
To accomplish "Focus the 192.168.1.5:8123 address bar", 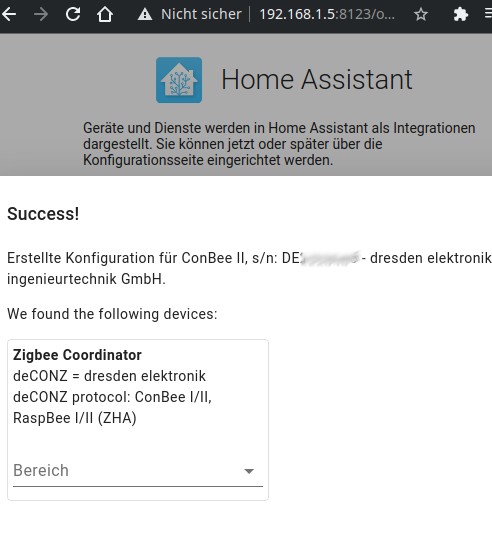I will pos(327,15).
